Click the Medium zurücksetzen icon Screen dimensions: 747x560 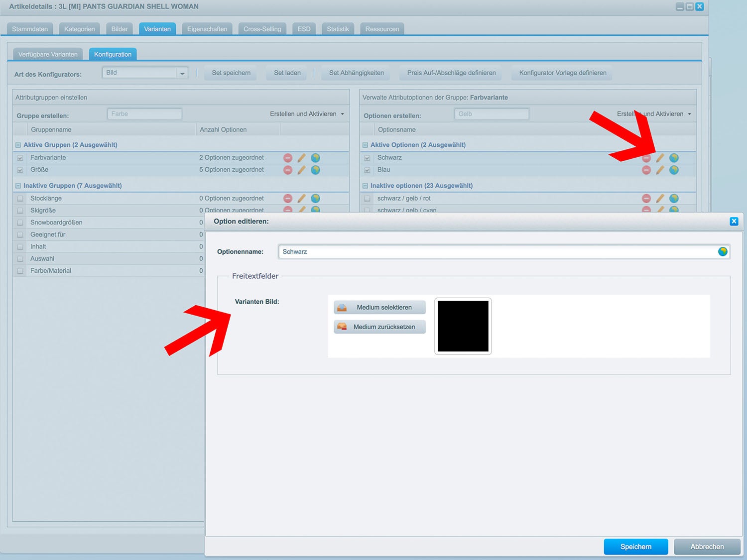click(x=342, y=327)
